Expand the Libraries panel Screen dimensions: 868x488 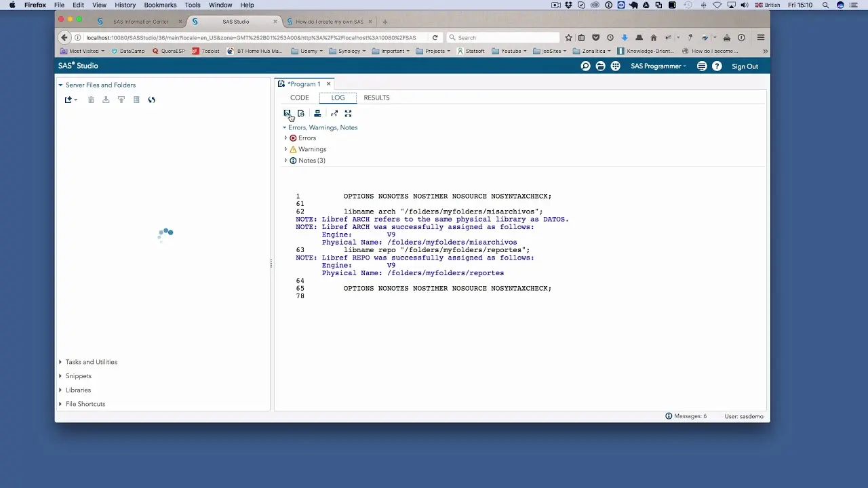tap(78, 390)
